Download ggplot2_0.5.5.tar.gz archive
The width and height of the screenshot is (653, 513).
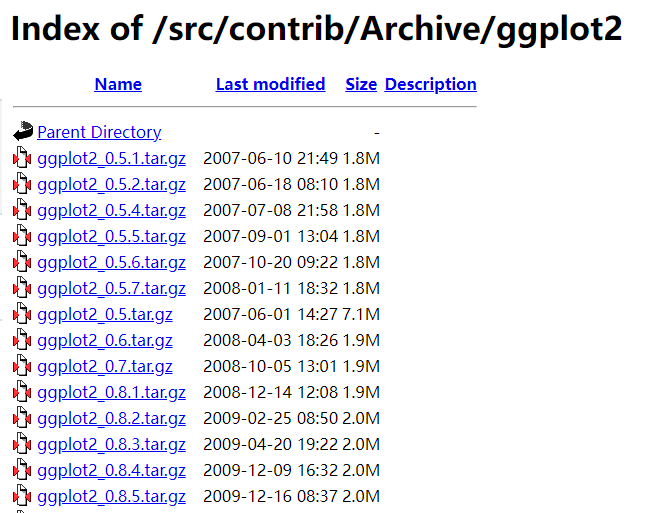tap(111, 236)
